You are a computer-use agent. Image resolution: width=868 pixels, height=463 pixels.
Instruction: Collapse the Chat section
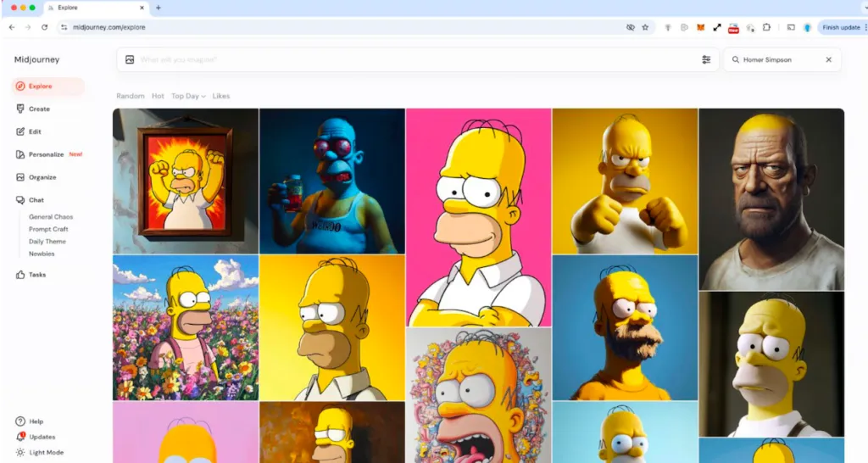coord(36,200)
